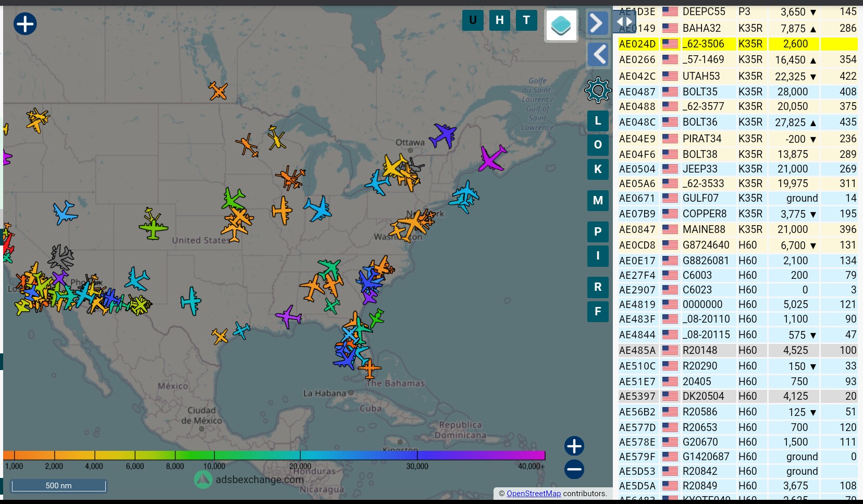Click hex code AE04F6
The image size is (863, 504).
[637, 155]
